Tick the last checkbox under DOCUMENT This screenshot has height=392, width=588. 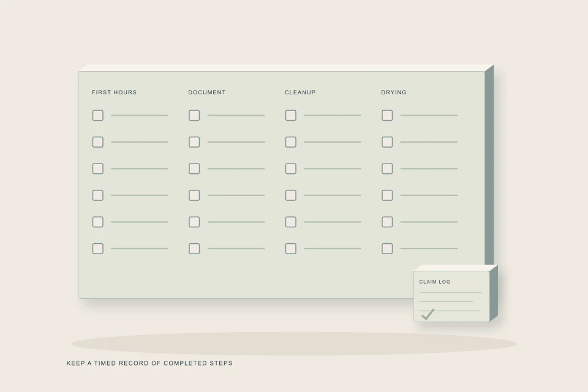[194, 248]
